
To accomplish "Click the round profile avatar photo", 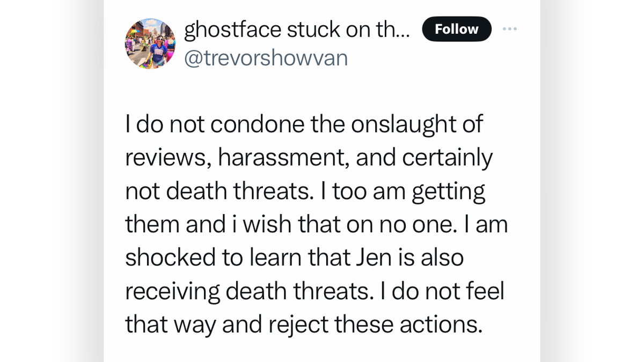I will click(x=150, y=44).
